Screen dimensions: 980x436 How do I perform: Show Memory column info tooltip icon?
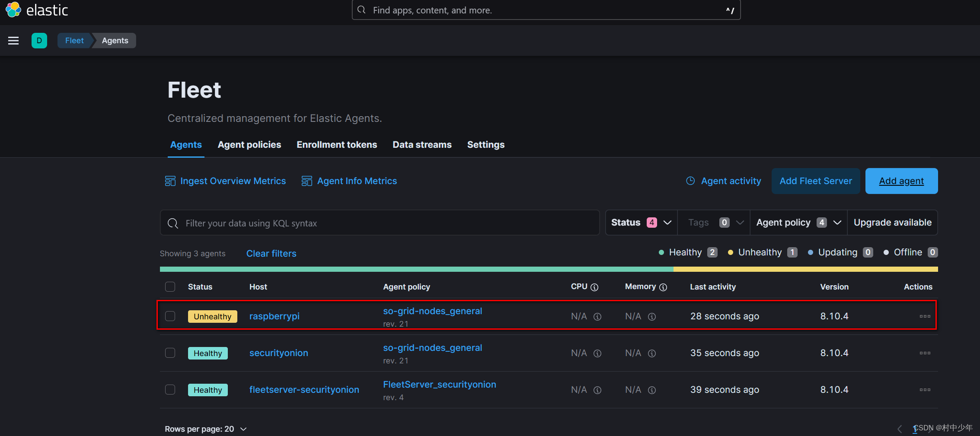(x=663, y=287)
